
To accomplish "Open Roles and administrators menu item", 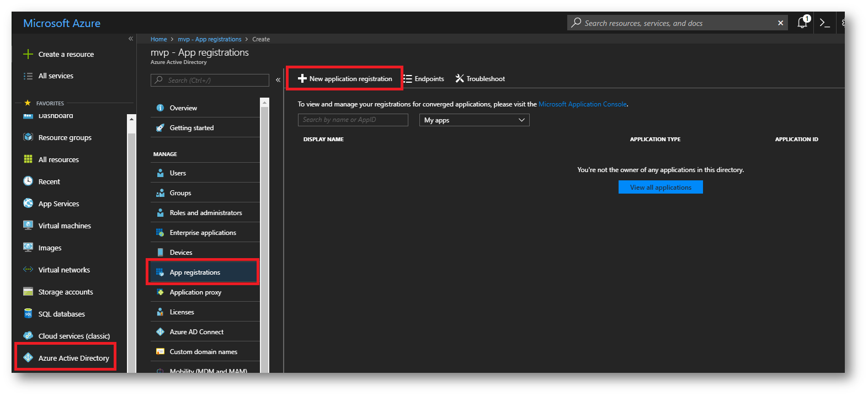I will tap(205, 213).
